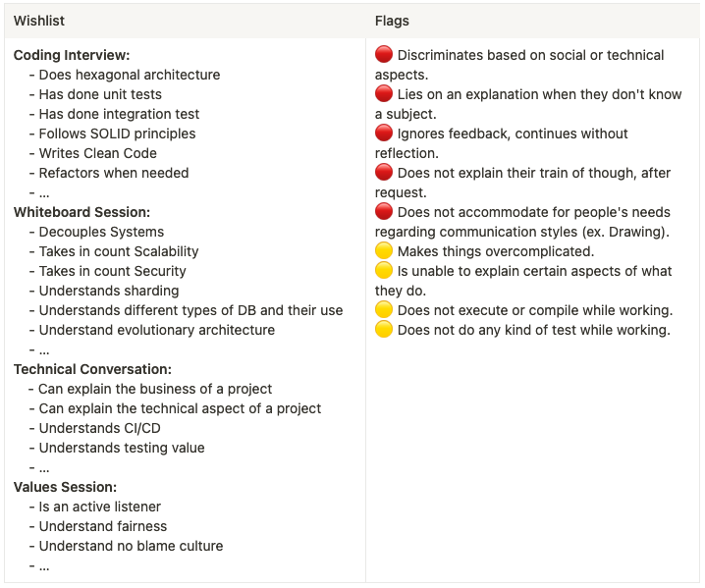Click the "Does hexagonal architecture" line
Image resolution: width=705 pixels, height=588 pixels.
tap(129, 75)
